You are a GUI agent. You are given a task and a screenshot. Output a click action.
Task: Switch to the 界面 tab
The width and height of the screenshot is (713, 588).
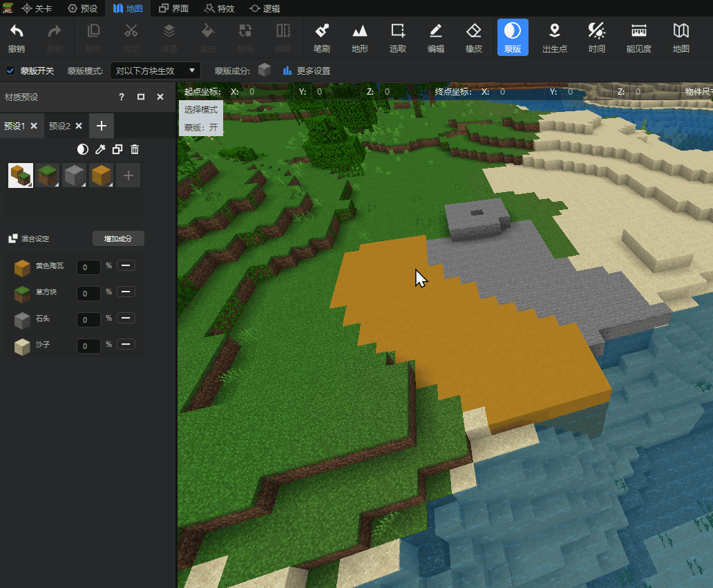click(x=173, y=9)
